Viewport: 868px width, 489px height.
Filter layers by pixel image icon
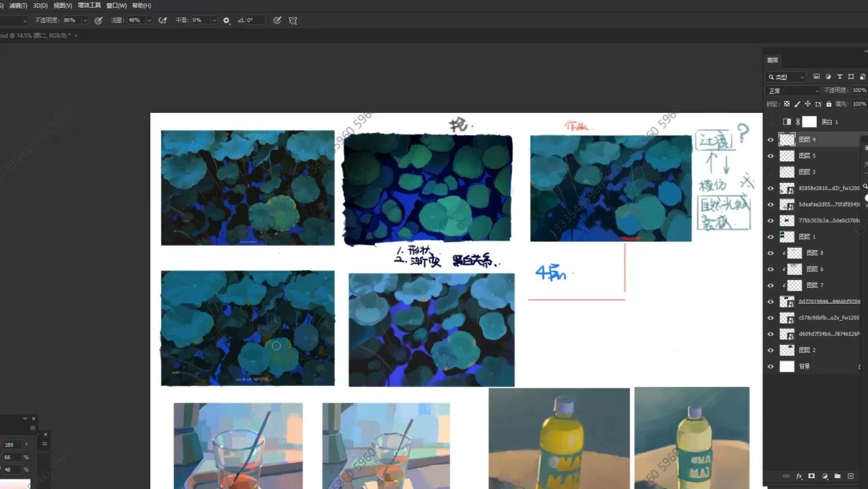pos(817,77)
